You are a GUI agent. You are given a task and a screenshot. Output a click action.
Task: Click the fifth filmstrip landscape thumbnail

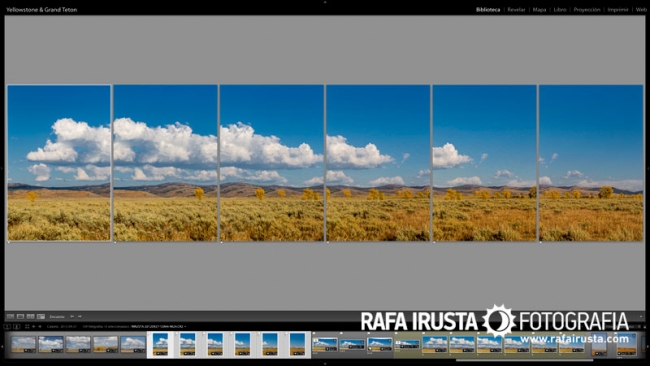coord(133,344)
